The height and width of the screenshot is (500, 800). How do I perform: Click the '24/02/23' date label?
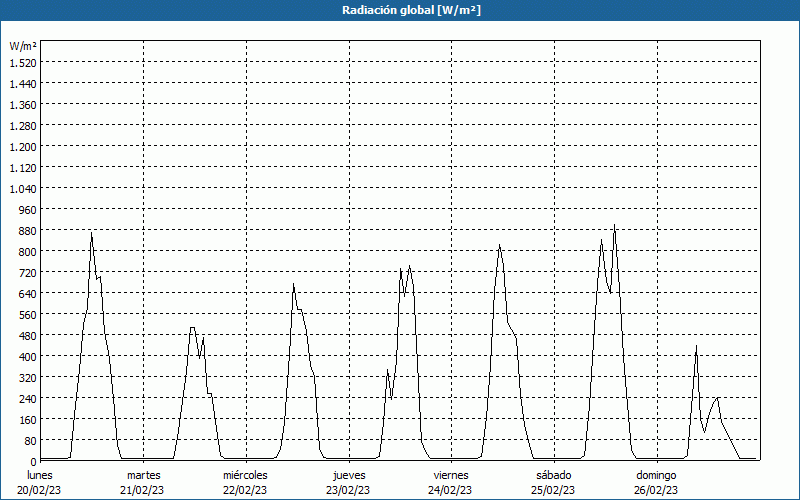(x=451, y=490)
